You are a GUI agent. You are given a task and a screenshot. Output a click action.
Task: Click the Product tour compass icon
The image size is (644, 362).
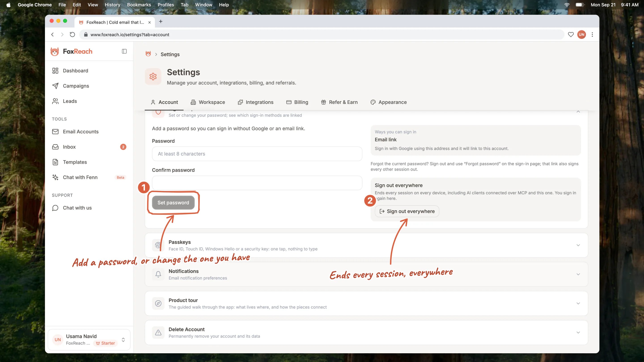click(158, 303)
